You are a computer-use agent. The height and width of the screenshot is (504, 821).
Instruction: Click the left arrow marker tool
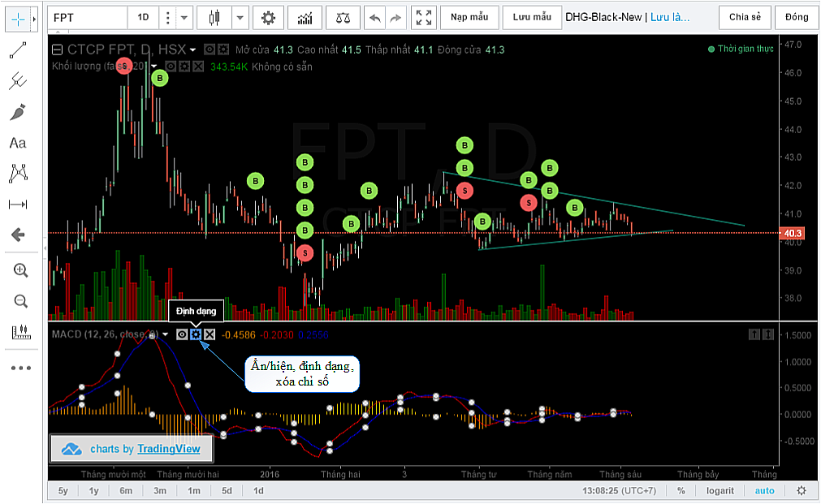pyautogui.click(x=18, y=235)
